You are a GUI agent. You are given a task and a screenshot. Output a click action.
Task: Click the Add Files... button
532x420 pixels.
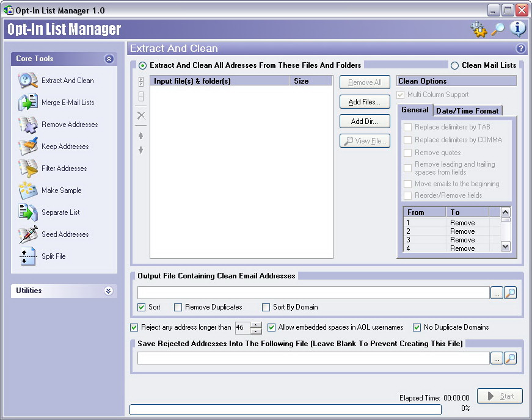coord(365,102)
